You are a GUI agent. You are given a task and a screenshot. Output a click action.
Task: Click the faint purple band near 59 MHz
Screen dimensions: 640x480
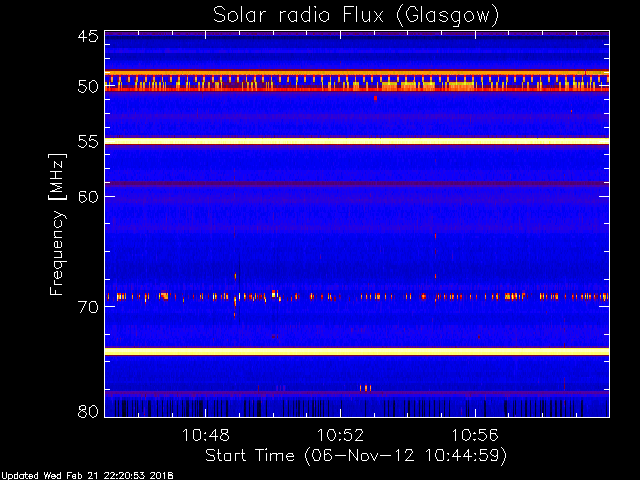[357, 184]
